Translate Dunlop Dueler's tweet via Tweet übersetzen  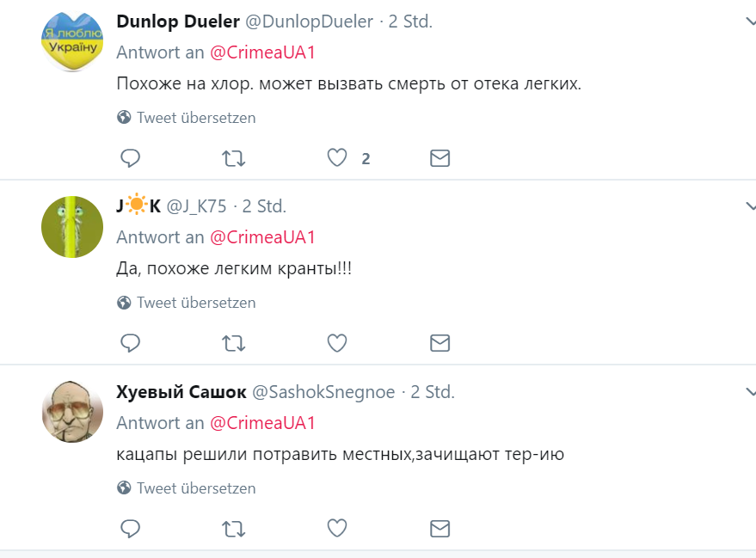tap(196, 118)
